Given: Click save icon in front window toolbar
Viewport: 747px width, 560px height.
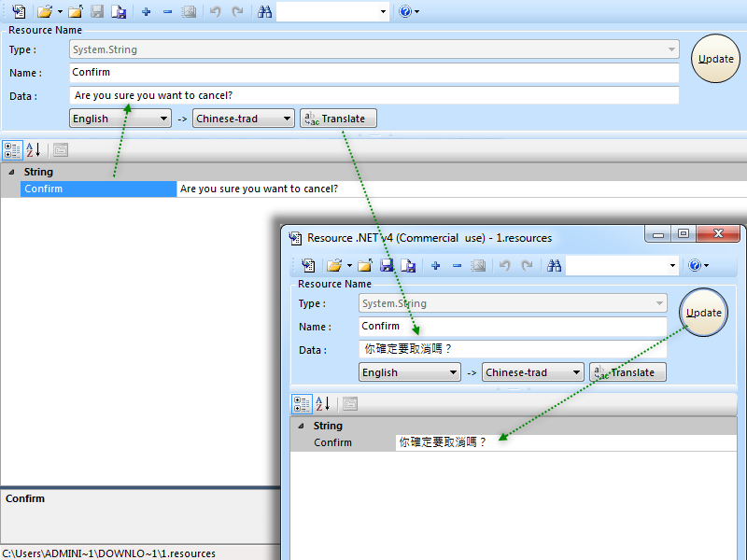Looking at the screenshot, I should click(x=387, y=265).
